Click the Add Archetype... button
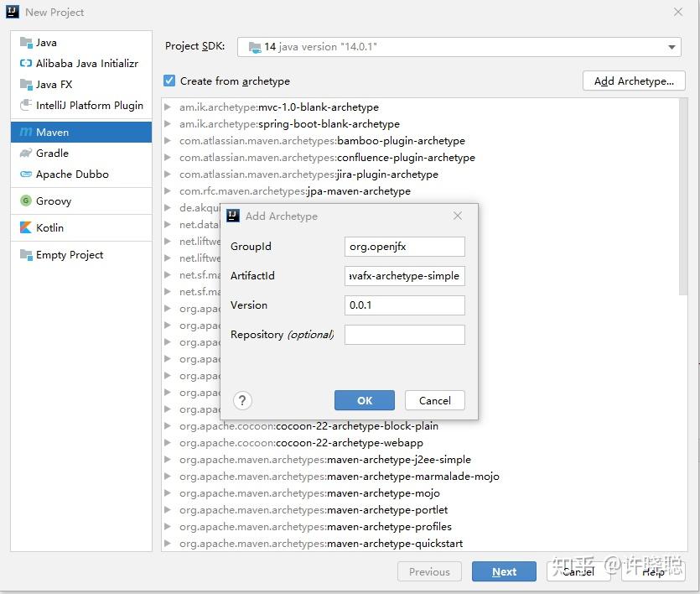This screenshot has height=594, width=700. tap(634, 81)
